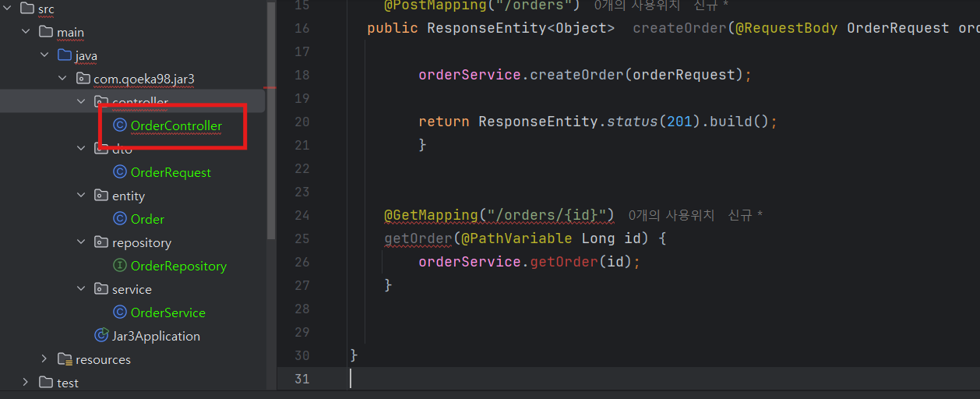Expand the test folder chevron

[x=26, y=383]
